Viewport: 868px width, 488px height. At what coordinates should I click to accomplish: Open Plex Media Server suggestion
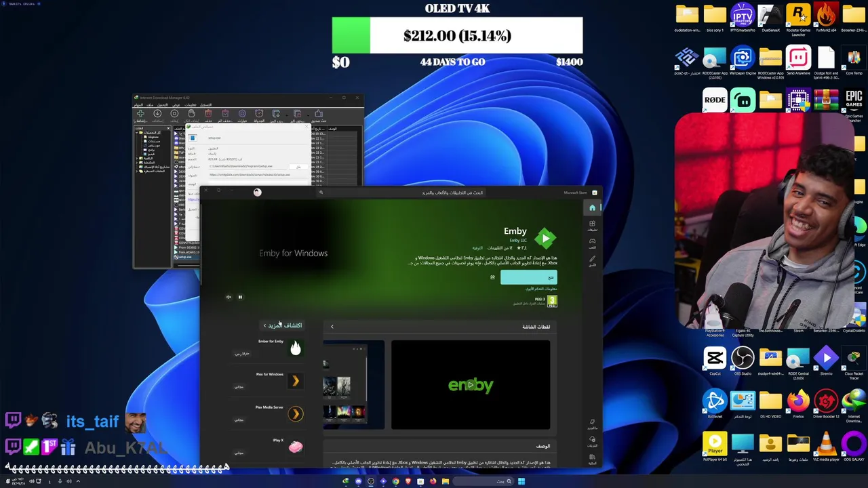269,413
